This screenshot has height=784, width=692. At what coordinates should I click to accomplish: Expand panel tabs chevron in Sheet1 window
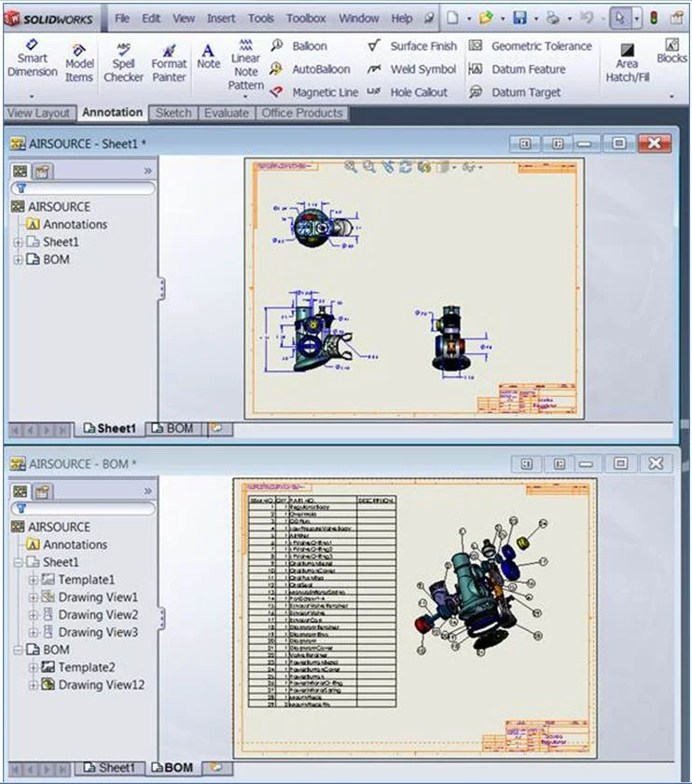(x=147, y=171)
